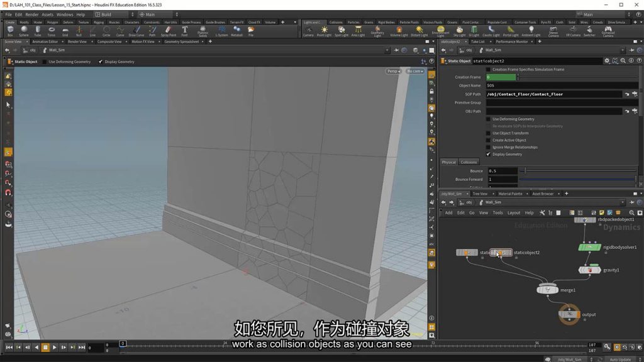
Task: Click the Point Light tool
Action: tap(324, 31)
